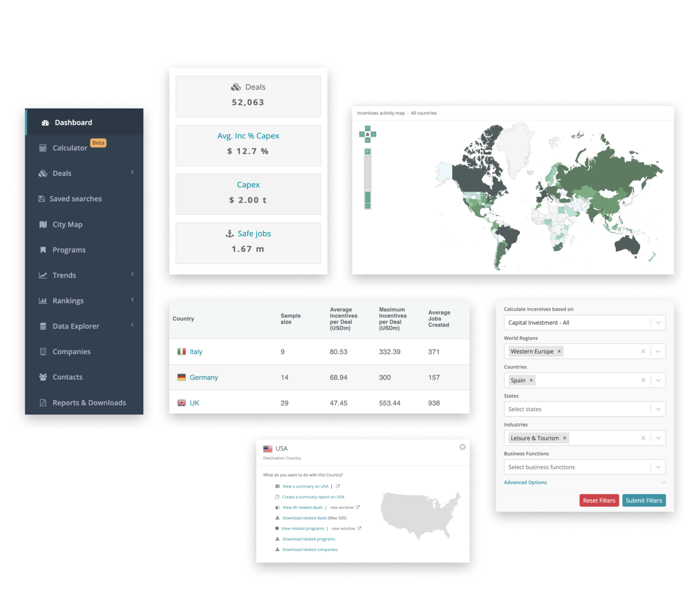
Task: Open the Data Explorer icon
Action: (x=43, y=326)
